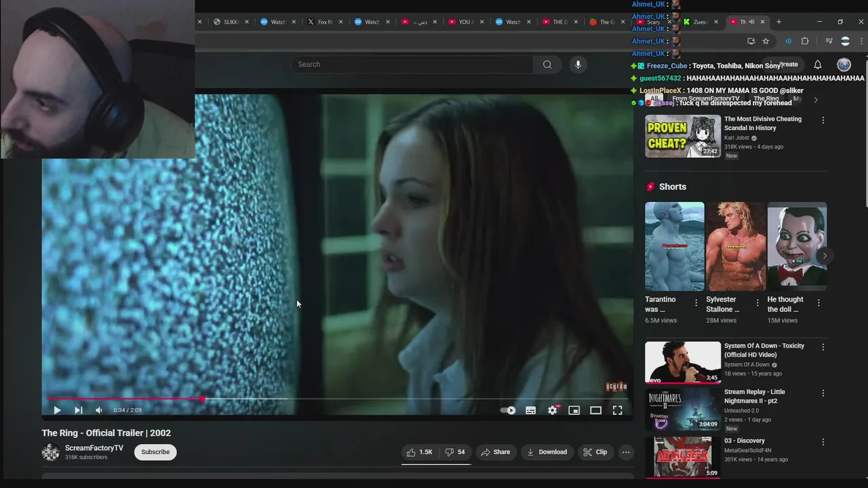Mute the video player volume
The image size is (868, 488).
[99, 410]
